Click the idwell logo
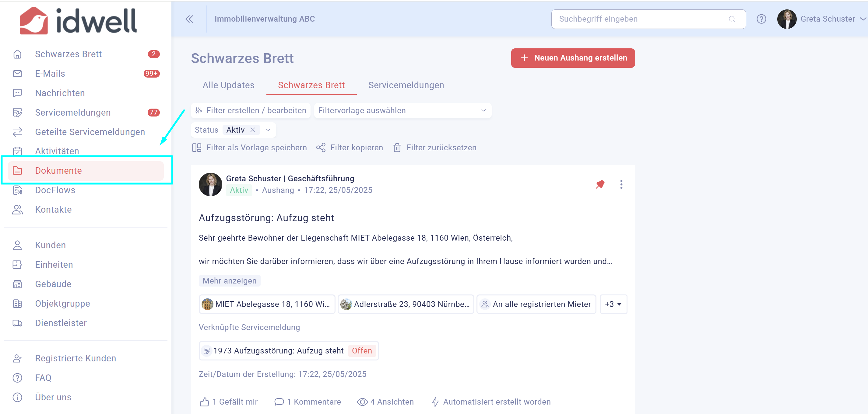This screenshot has width=868, height=414. coord(78,20)
